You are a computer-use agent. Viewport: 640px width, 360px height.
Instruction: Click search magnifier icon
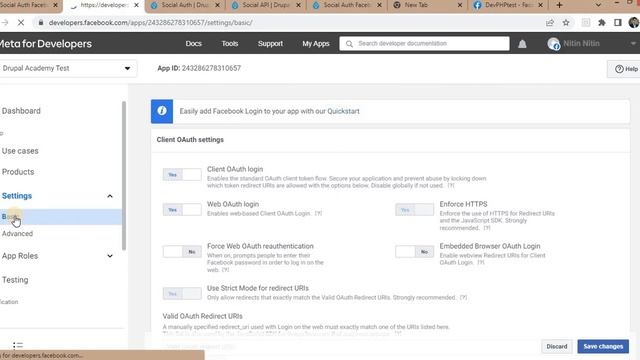(x=349, y=44)
